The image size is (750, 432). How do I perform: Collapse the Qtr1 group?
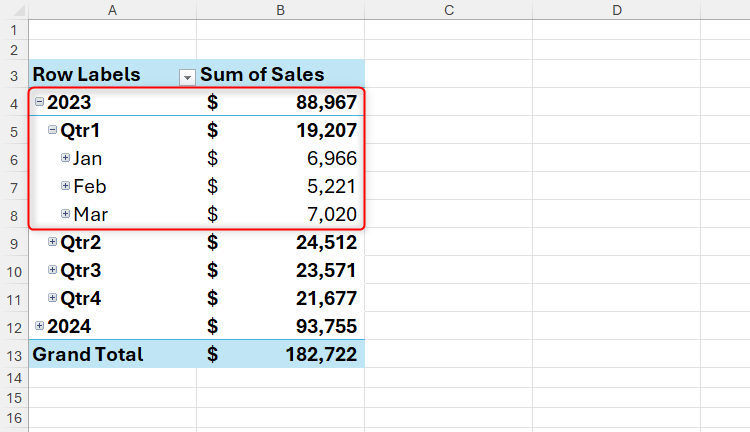point(52,130)
